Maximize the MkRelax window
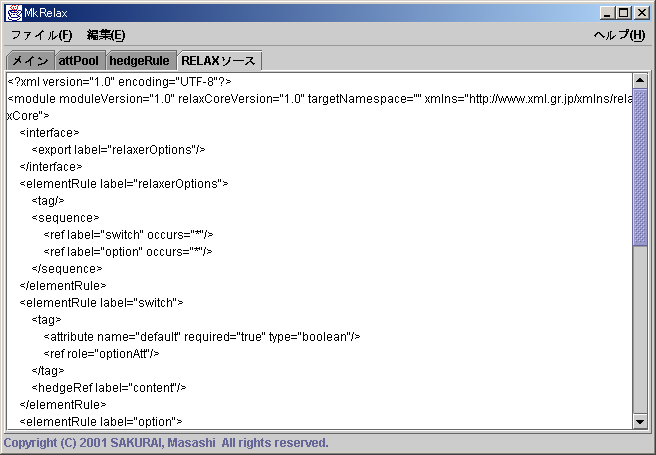 [x=623, y=12]
